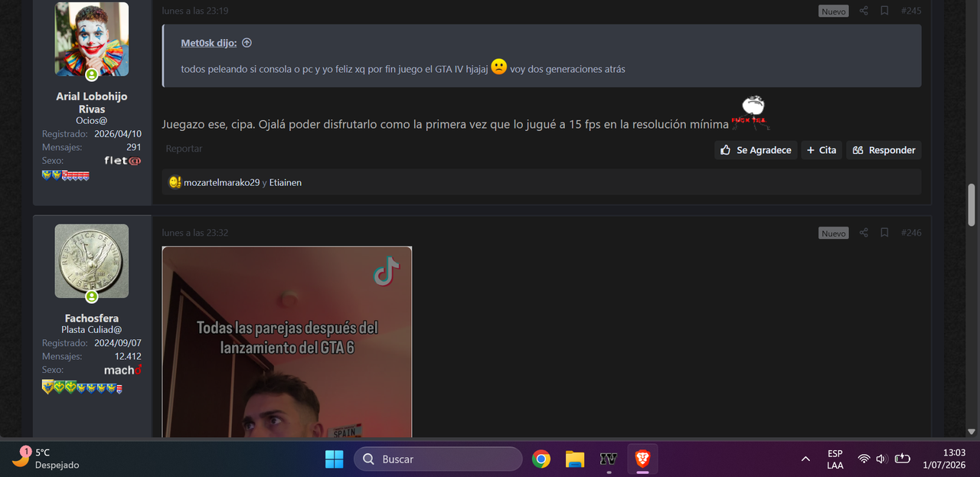Image resolution: width=980 pixels, height=477 pixels.
Task: Open Fachosfera coin avatar
Action: pos(92,261)
